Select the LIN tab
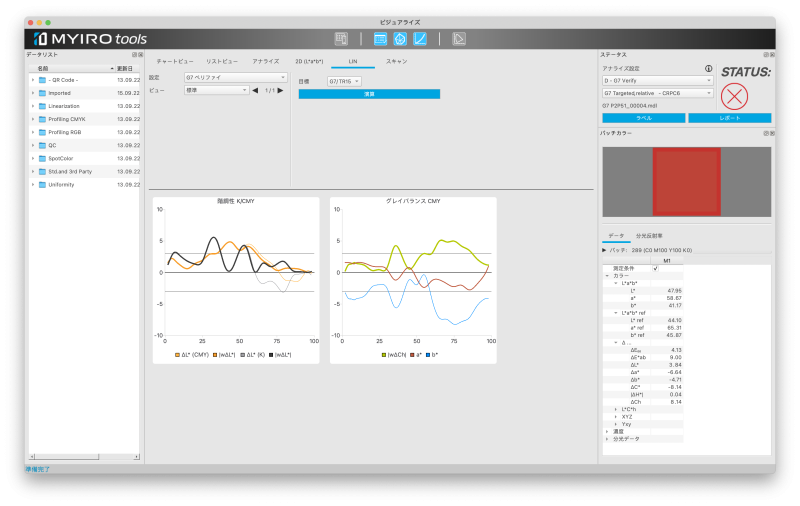 pos(353,61)
